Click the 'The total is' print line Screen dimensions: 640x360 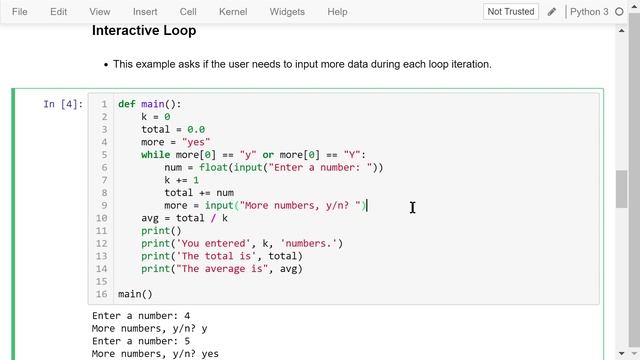point(222,256)
